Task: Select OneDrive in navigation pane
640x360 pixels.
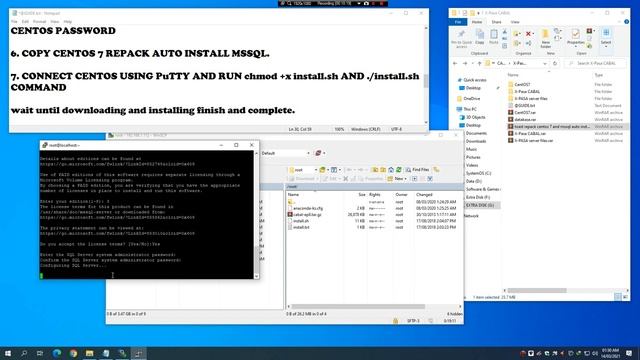Action: (471, 99)
